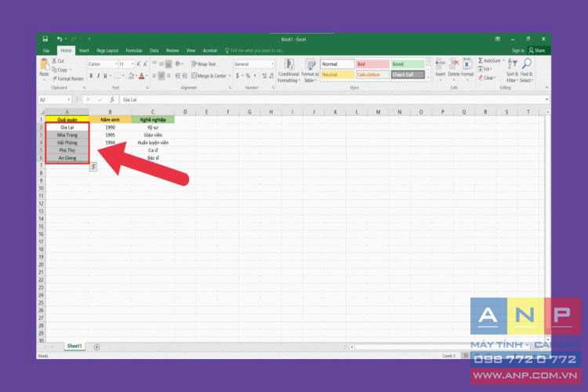Toggle center horizontal alignment
The width and height of the screenshot is (588, 392).
pyautogui.click(x=162, y=76)
